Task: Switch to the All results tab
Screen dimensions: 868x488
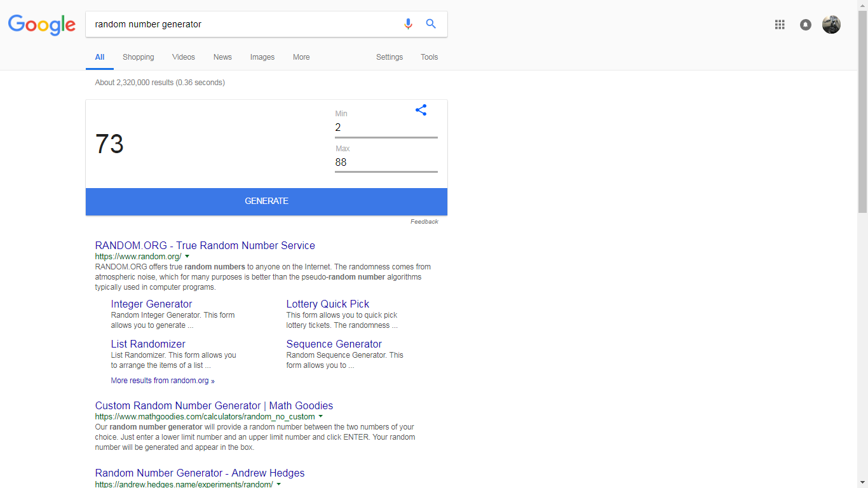Action: (x=100, y=57)
